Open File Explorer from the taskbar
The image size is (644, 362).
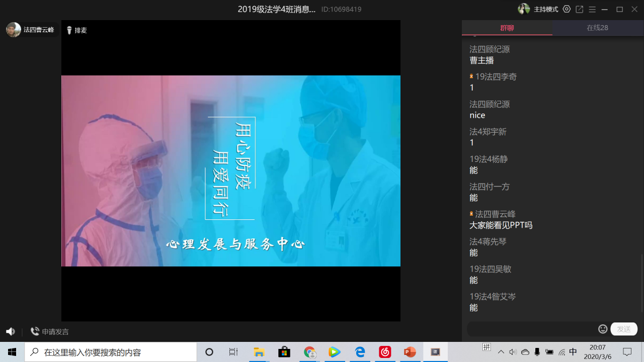pyautogui.click(x=259, y=352)
